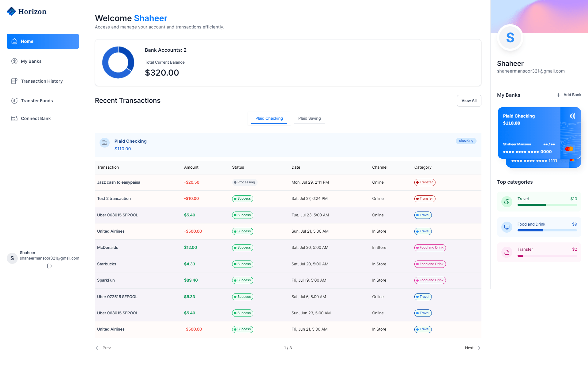
Task: Click the Travel category icon
Action: (x=507, y=202)
